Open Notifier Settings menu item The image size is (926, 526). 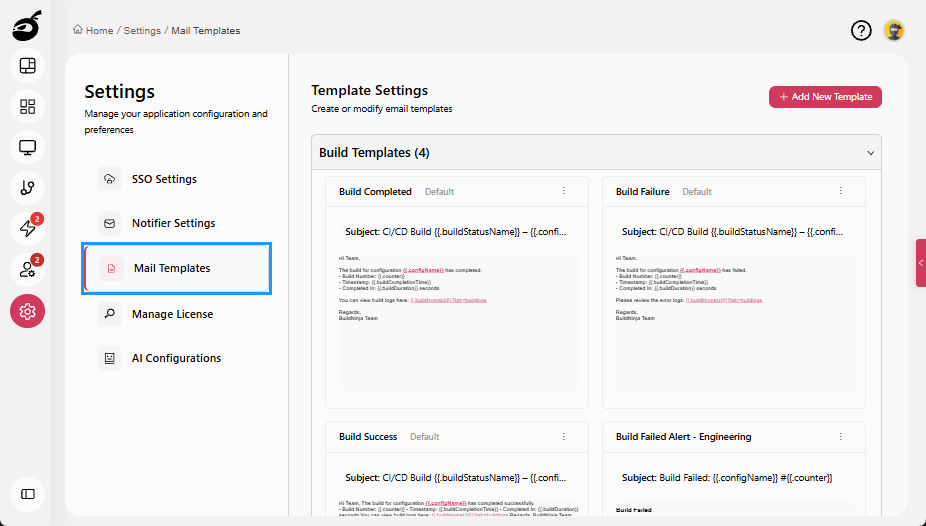(177, 223)
